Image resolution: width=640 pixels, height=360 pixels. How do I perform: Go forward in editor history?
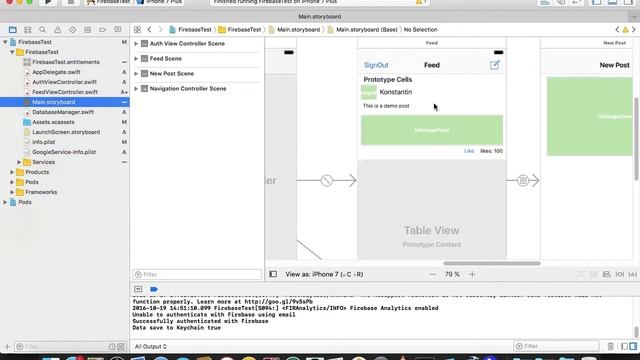[x=160, y=29]
